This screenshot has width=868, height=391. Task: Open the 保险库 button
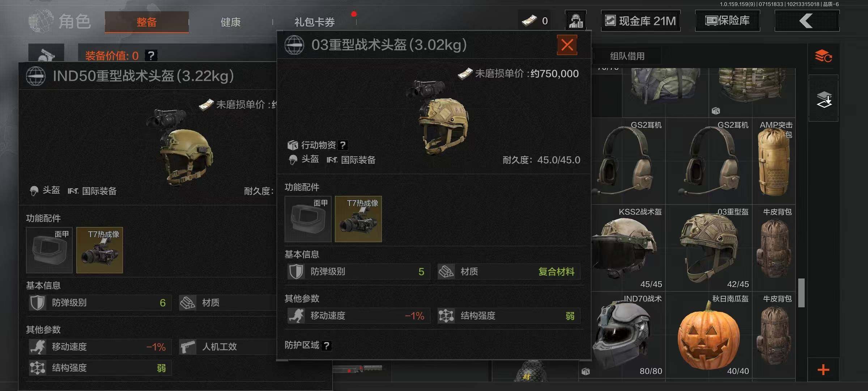pos(727,21)
